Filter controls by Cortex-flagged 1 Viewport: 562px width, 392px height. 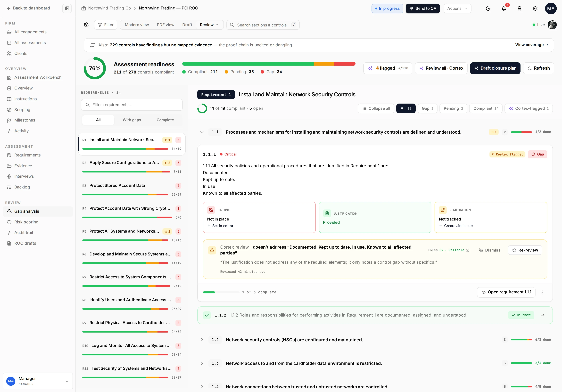tap(529, 108)
